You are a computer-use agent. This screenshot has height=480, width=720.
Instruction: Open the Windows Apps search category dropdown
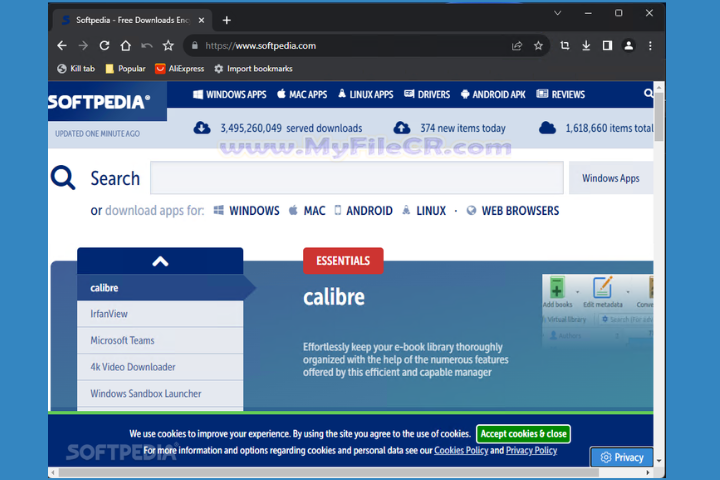click(x=611, y=178)
